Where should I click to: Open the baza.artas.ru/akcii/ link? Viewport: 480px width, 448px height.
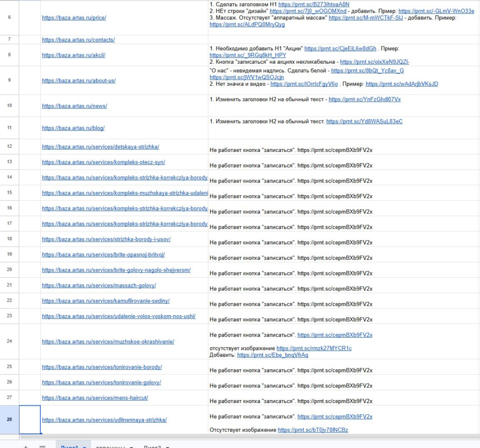click(74, 55)
